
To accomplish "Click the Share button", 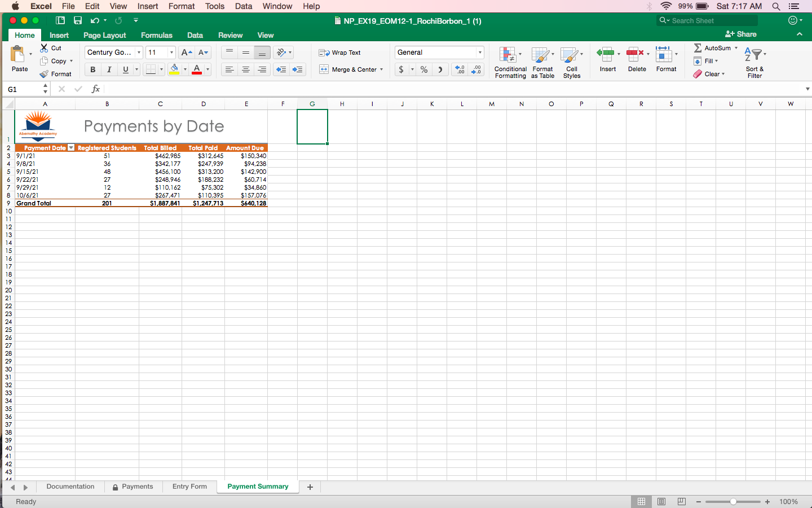I will tap(740, 34).
